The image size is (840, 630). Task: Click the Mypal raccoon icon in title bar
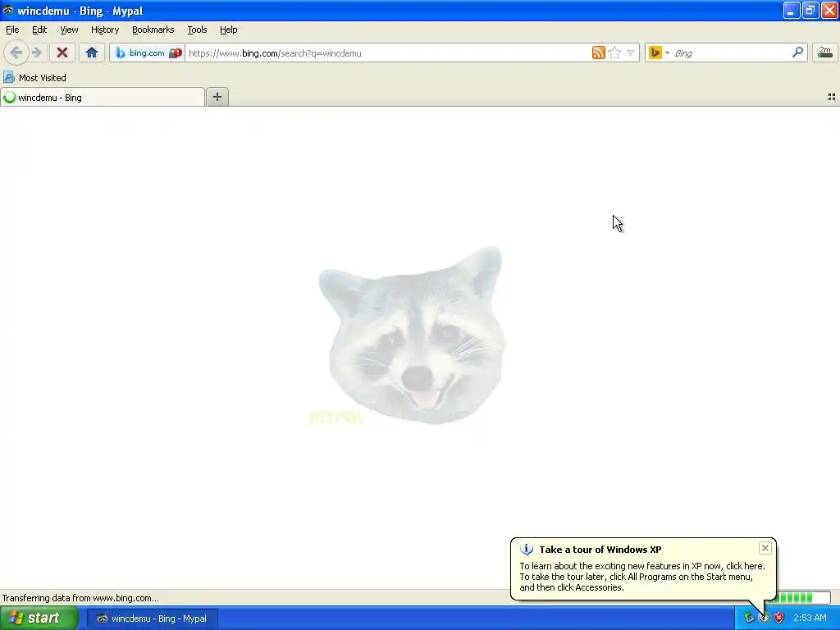point(7,10)
